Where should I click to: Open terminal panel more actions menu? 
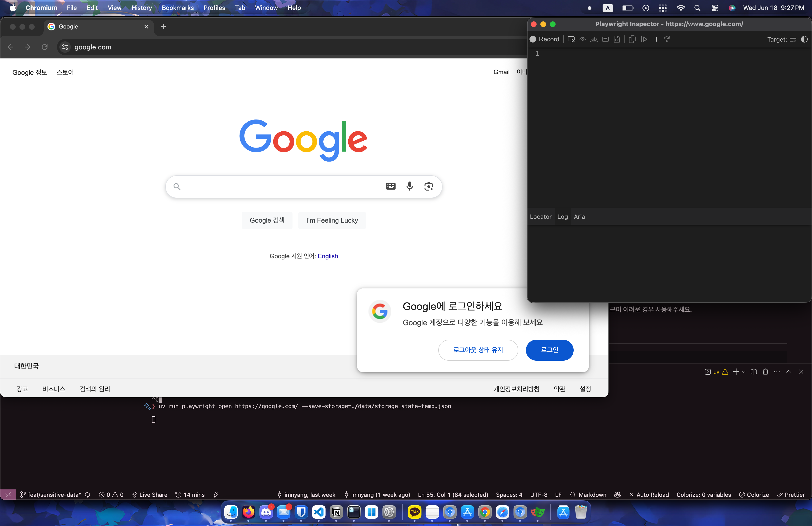click(x=777, y=372)
